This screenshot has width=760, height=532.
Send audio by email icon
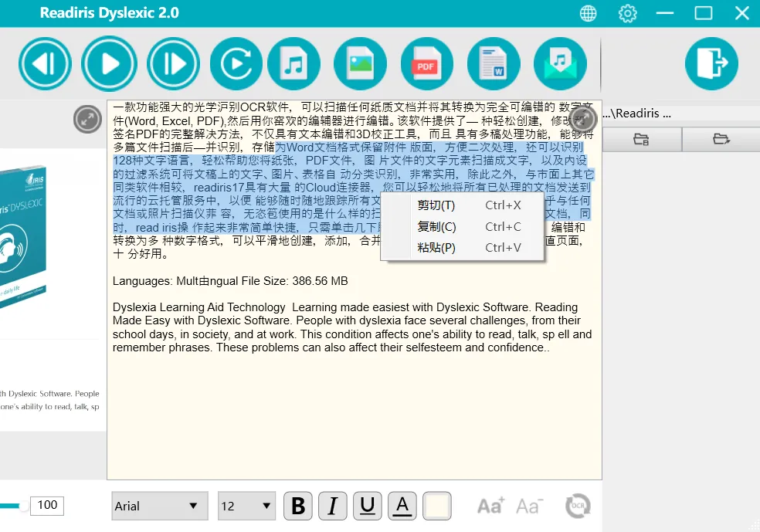pos(560,63)
